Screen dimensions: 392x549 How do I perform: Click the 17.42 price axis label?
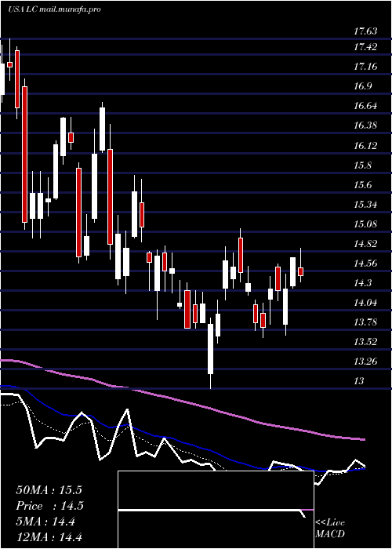[365, 47]
